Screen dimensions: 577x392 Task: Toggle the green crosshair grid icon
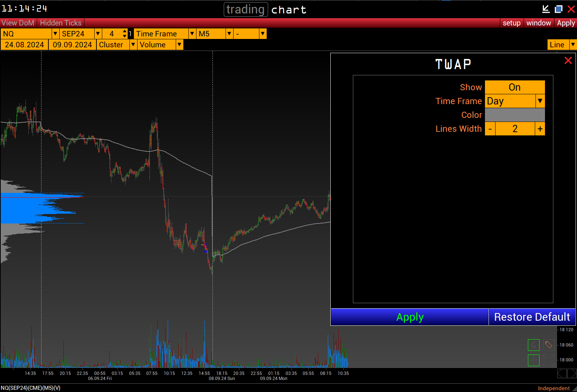pyautogui.click(x=533, y=360)
